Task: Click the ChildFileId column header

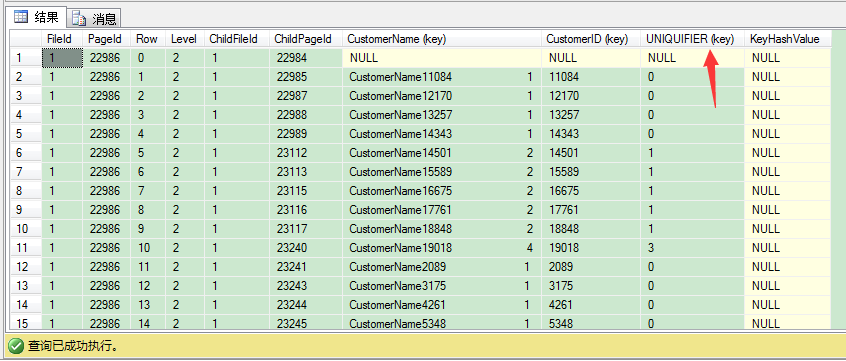Action: tap(237, 39)
